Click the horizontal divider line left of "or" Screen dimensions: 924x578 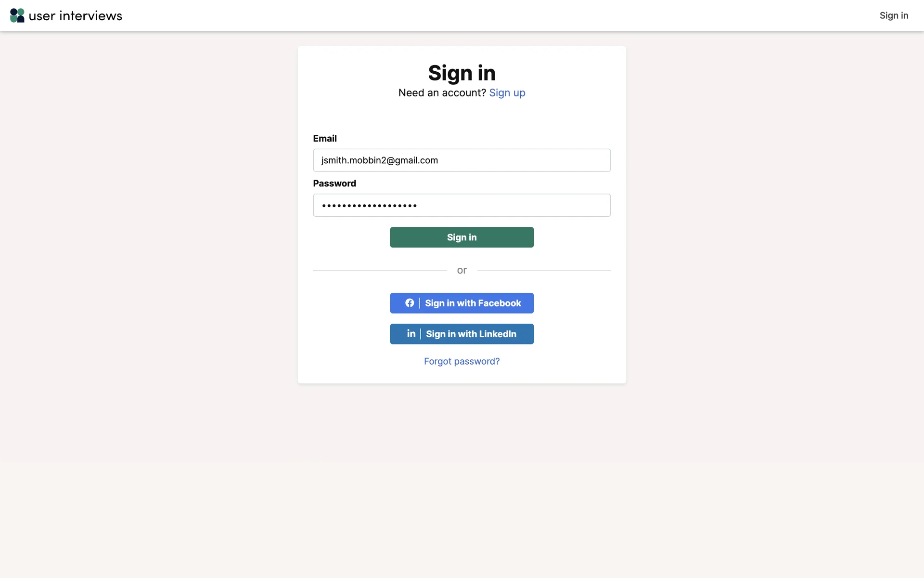[x=380, y=270]
